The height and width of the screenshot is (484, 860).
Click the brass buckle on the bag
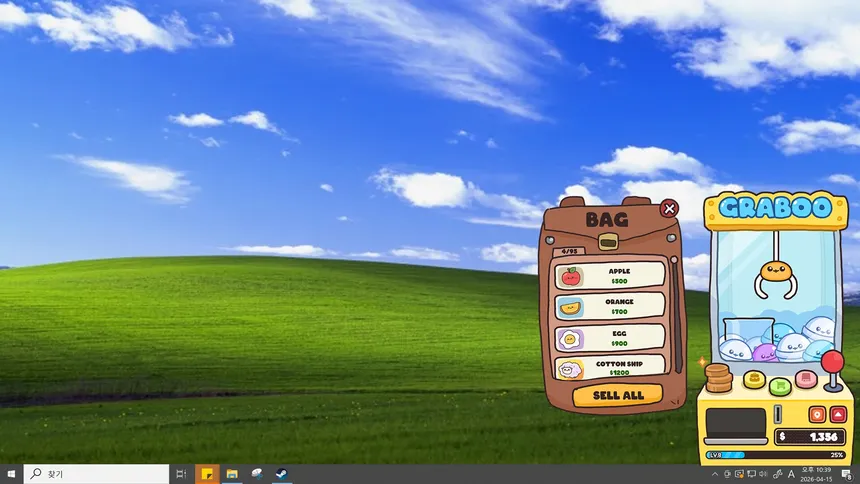coord(608,241)
